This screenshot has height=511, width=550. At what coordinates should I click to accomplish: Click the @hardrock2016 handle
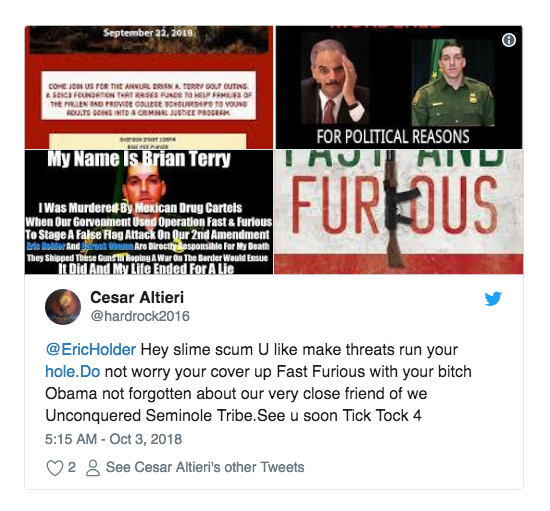coord(140,316)
